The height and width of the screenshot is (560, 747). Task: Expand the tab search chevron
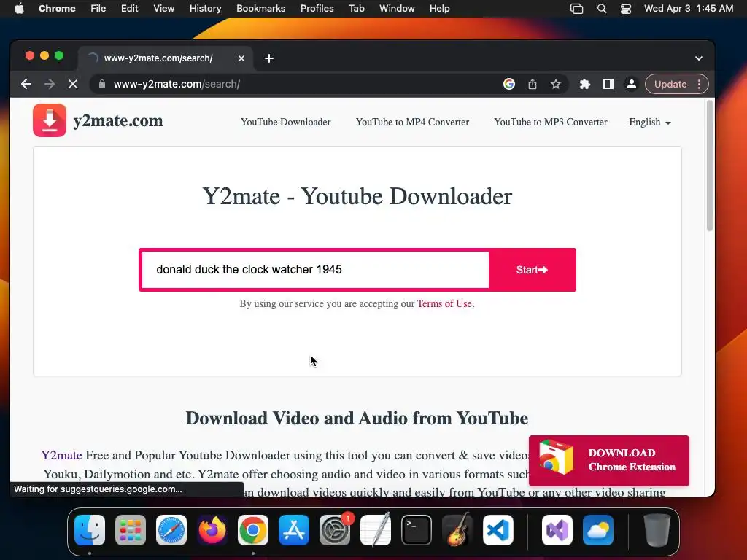pos(698,58)
